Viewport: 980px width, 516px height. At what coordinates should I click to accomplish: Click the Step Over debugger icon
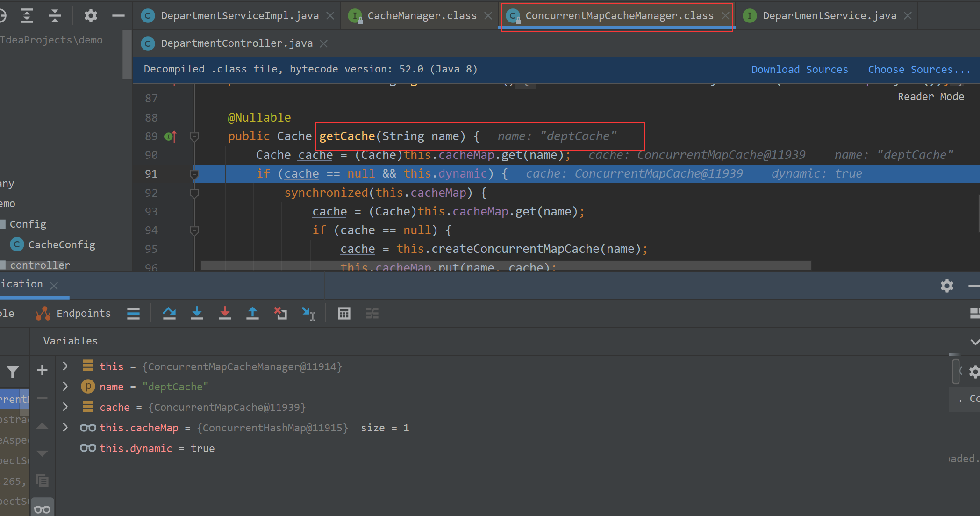click(169, 313)
